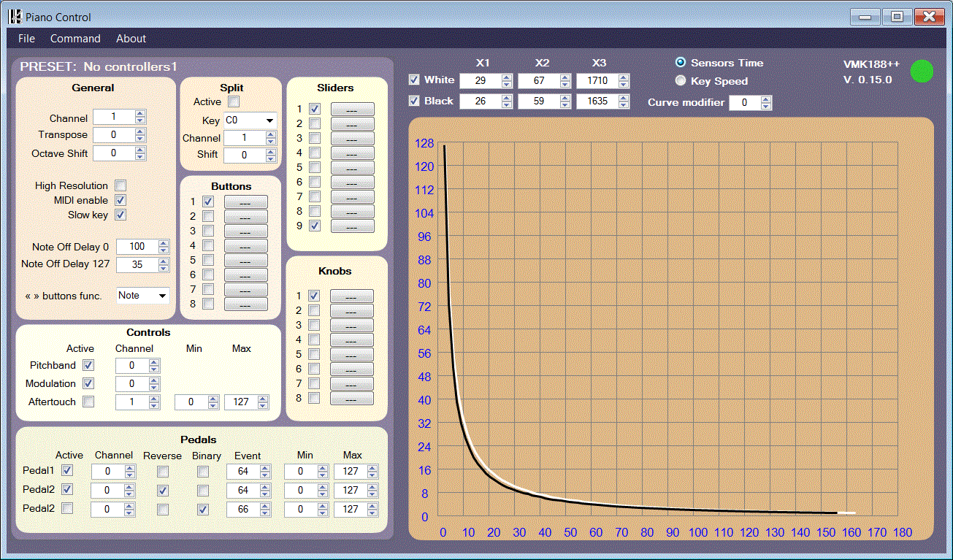Decrease the Transpose value with down arrow
The height and width of the screenshot is (560, 953).
pyautogui.click(x=140, y=138)
